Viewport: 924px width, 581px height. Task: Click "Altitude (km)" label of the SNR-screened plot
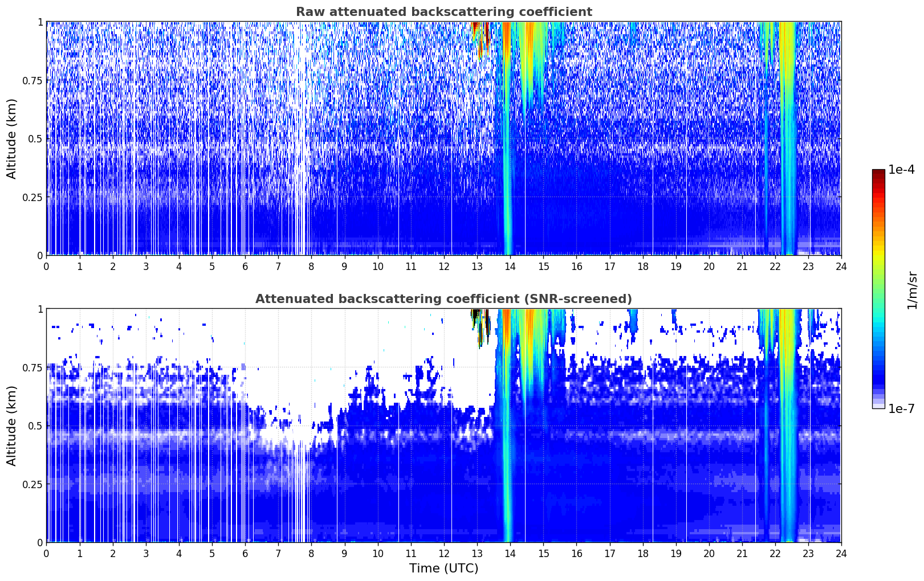11,425
